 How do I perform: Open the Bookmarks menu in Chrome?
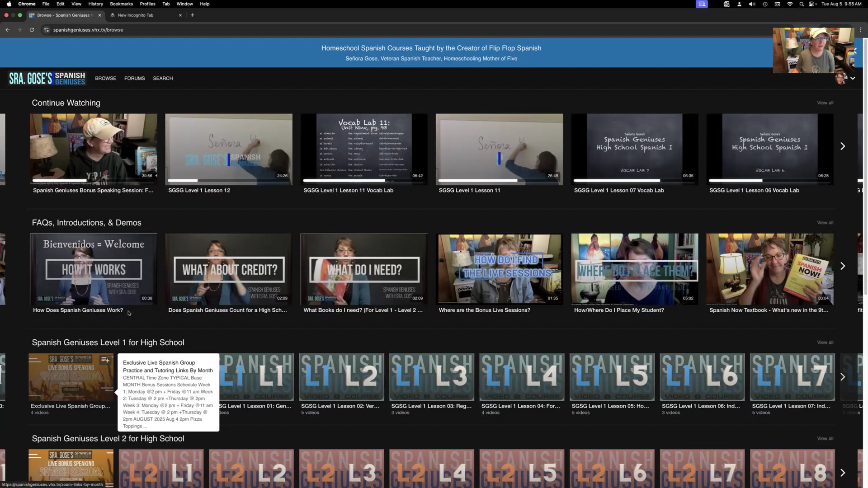pos(121,4)
